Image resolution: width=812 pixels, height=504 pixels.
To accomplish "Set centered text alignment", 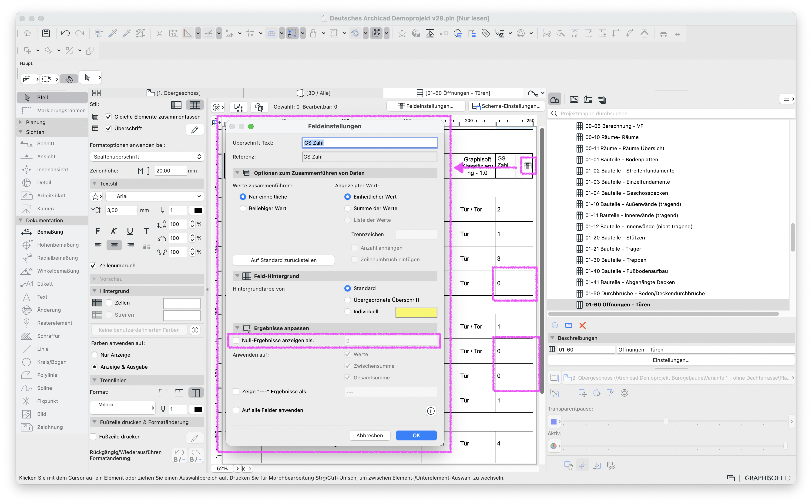I will point(114,246).
